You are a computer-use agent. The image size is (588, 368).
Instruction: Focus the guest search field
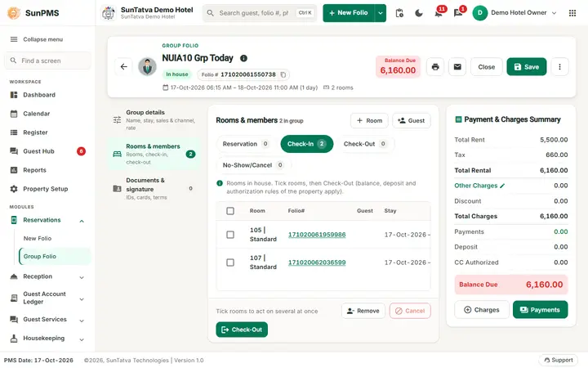point(260,13)
